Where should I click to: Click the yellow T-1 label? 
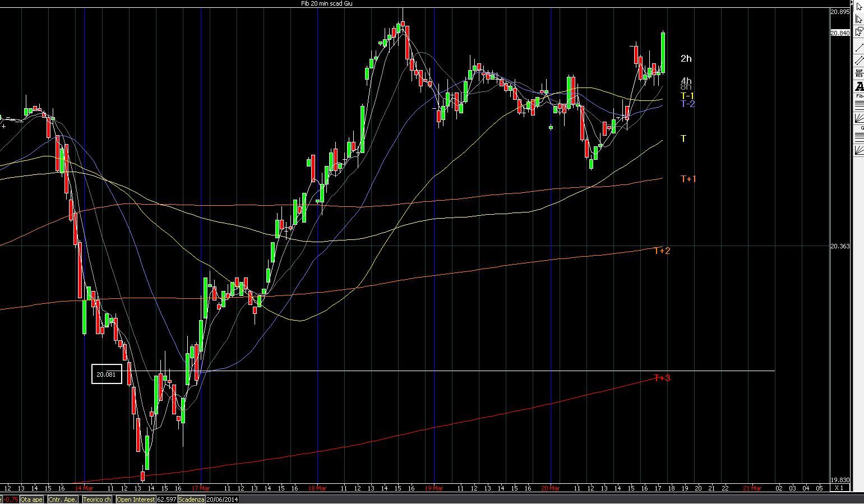[x=687, y=96]
